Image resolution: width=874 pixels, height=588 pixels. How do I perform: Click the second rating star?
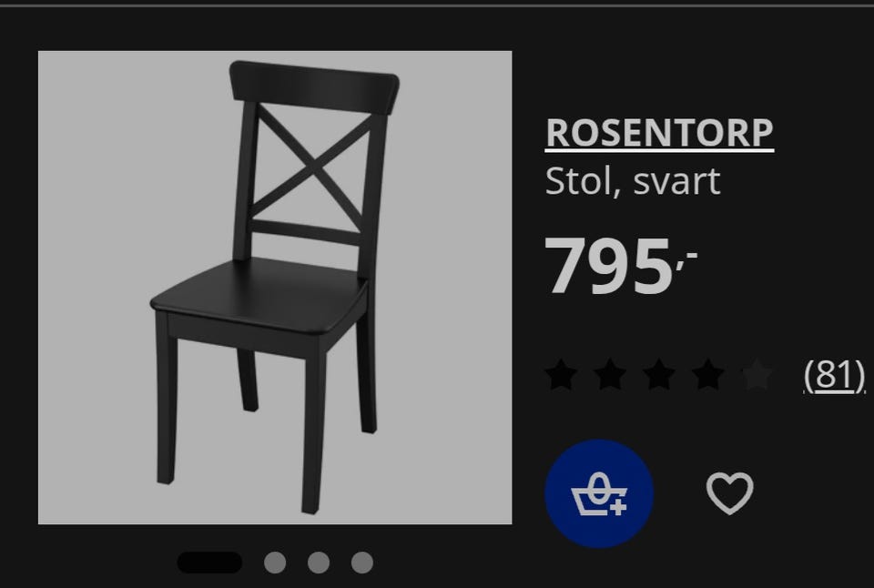click(610, 374)
